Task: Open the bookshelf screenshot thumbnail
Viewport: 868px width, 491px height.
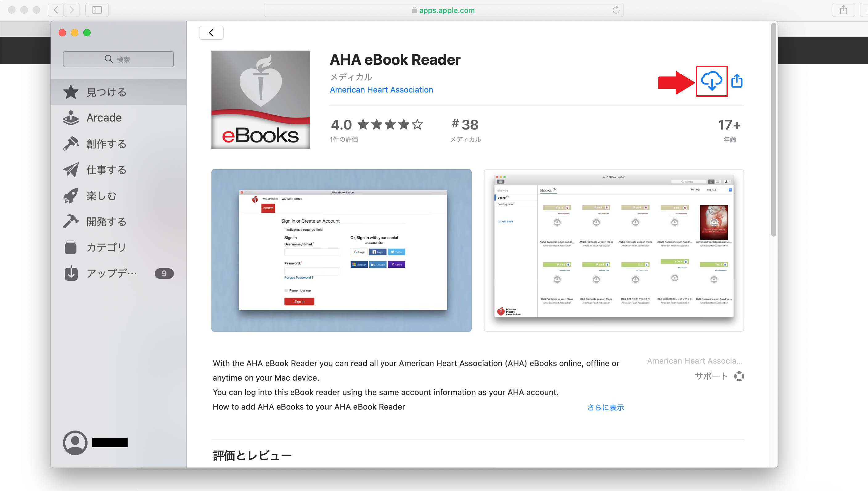Action: pos(614,250)
